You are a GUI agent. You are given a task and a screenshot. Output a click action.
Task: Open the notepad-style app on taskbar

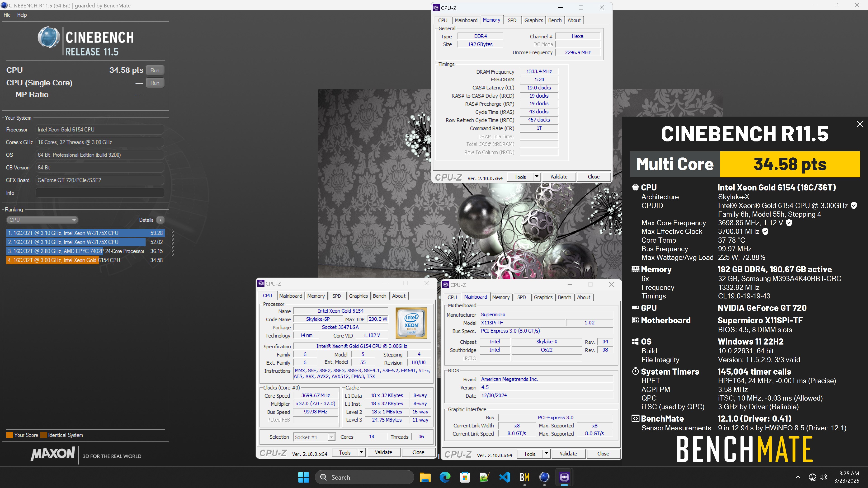click(x=485, y=477)
